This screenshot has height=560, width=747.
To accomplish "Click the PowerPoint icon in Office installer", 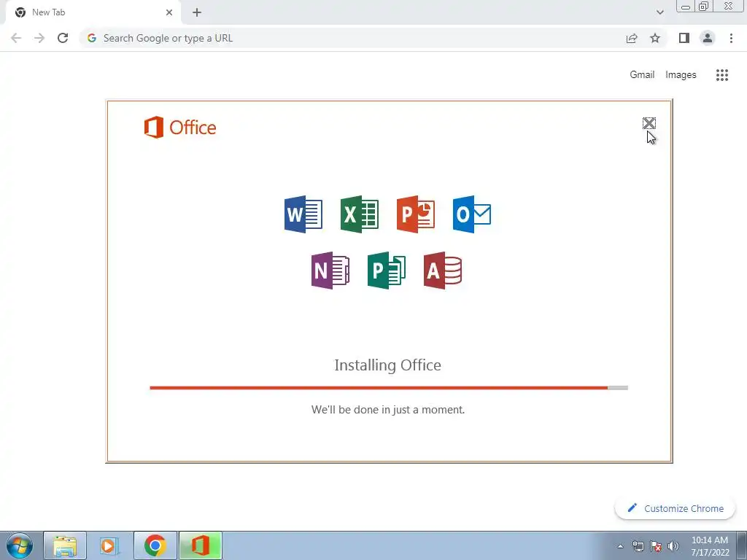I will point(416,214).
